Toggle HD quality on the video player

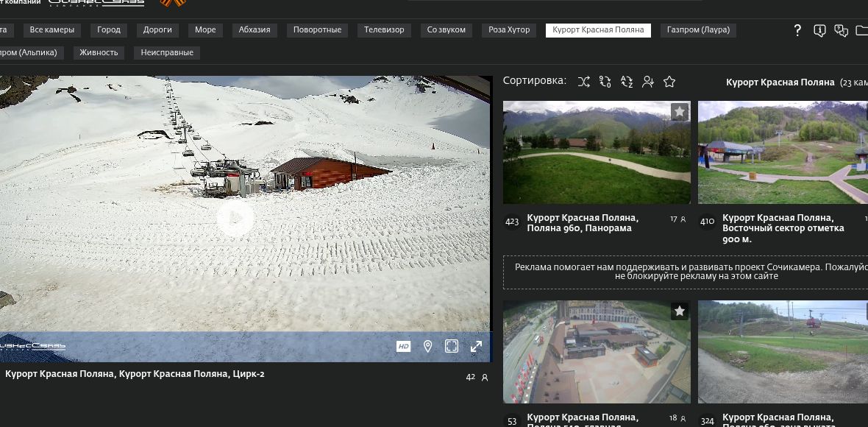tap(404, 347)
